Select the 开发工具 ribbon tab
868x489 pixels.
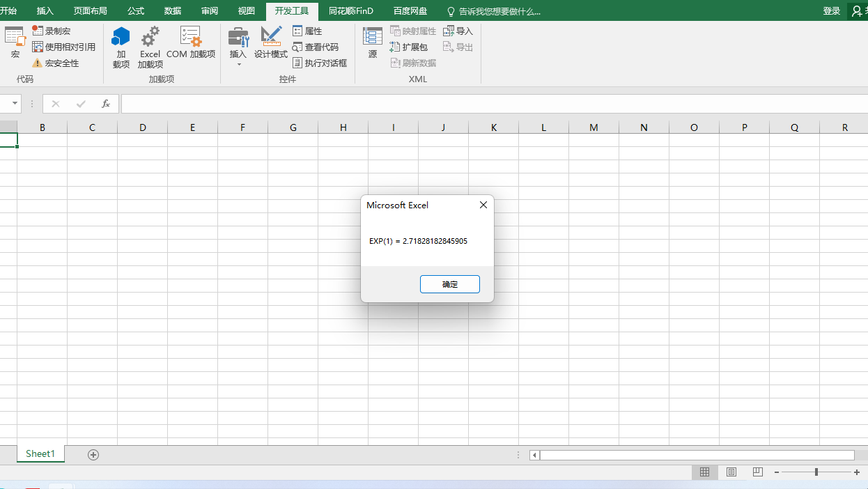(292, 11)
